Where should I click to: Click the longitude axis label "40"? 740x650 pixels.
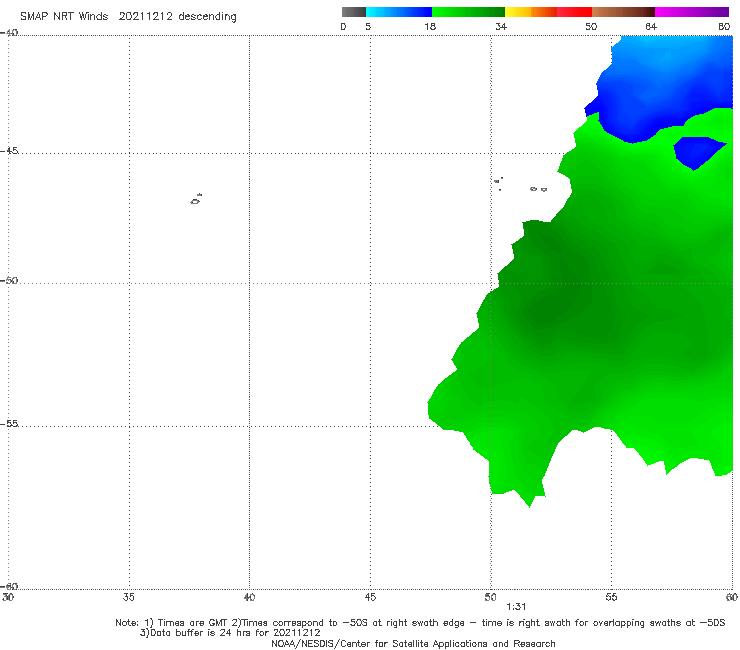249,597
